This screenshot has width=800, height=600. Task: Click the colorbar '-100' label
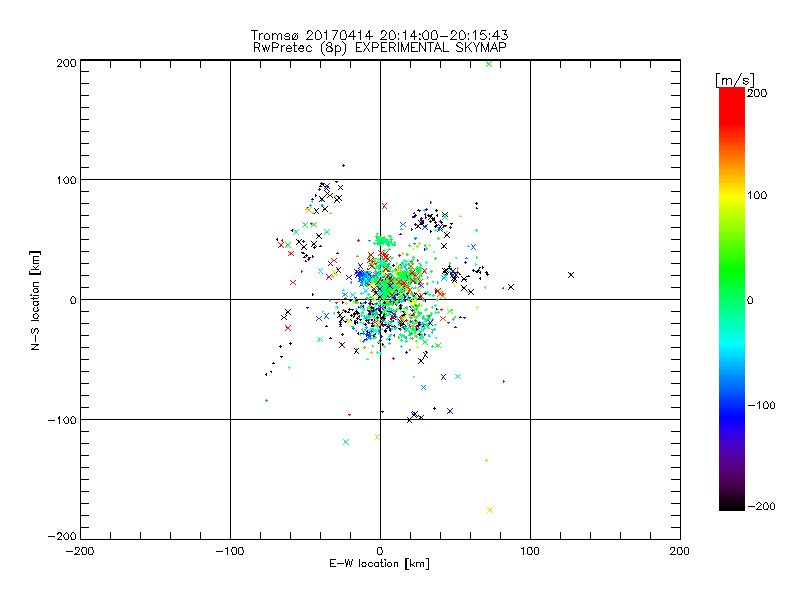coord(761,405)
